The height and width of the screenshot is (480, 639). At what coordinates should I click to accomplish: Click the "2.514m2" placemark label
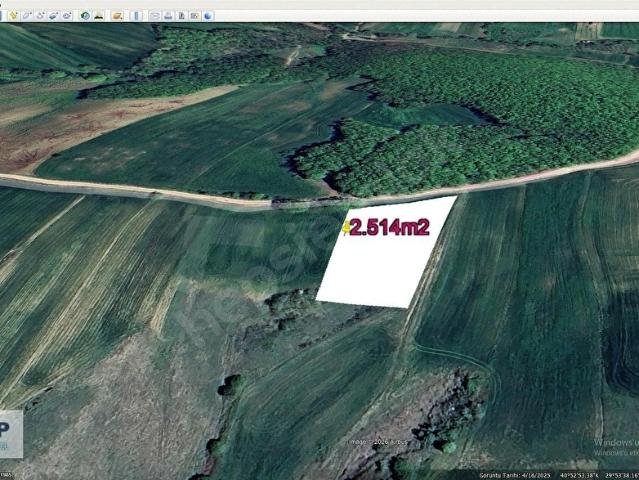point(390,227)
